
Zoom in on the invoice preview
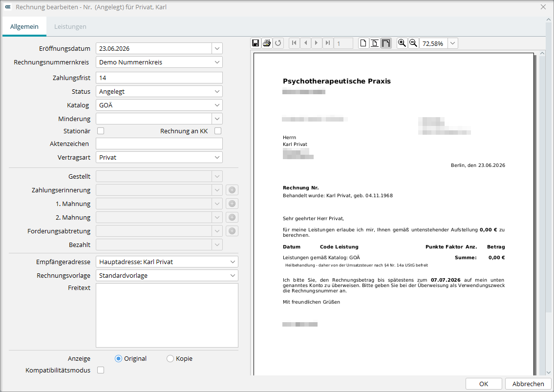tap(402, 43)
